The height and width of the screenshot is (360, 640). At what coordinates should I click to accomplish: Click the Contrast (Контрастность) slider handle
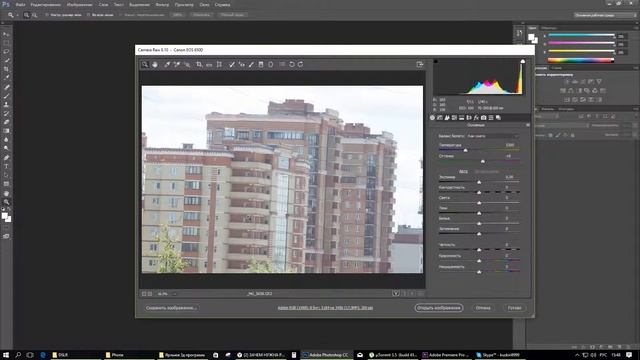click(x=479, y=192)
